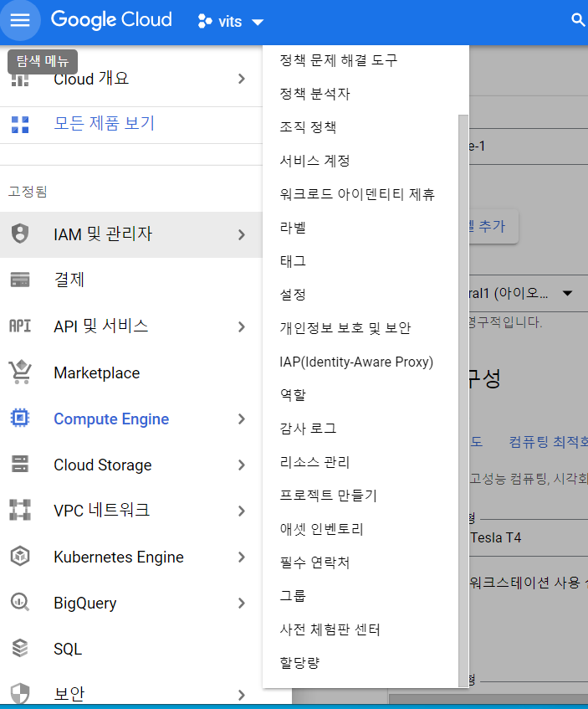The image size is (588, 709).
Task: Click the 모든 제품 보기 grid icon
Action: [x=20, y=125]
